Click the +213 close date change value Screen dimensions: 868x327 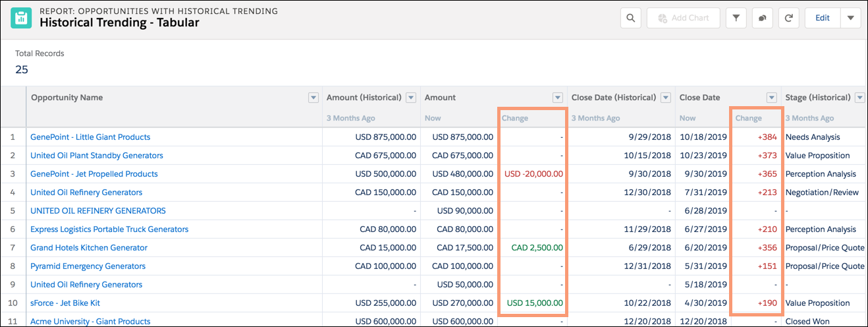(x=767, y=193)
